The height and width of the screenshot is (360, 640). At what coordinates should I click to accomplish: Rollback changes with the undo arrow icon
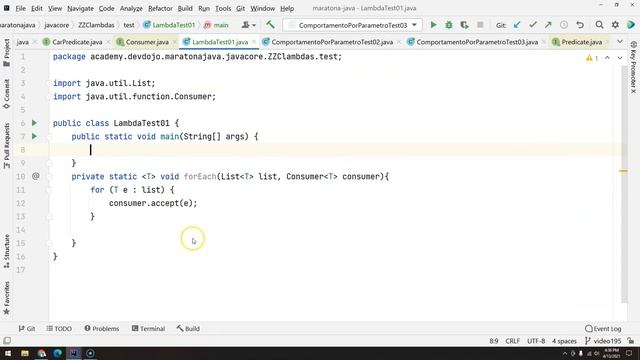(580, 25)
